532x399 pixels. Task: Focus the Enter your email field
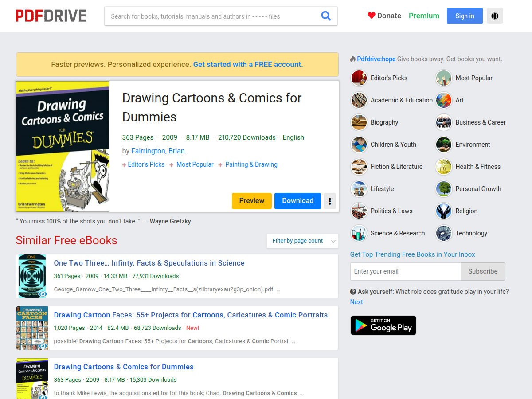[x=406, y=271]
